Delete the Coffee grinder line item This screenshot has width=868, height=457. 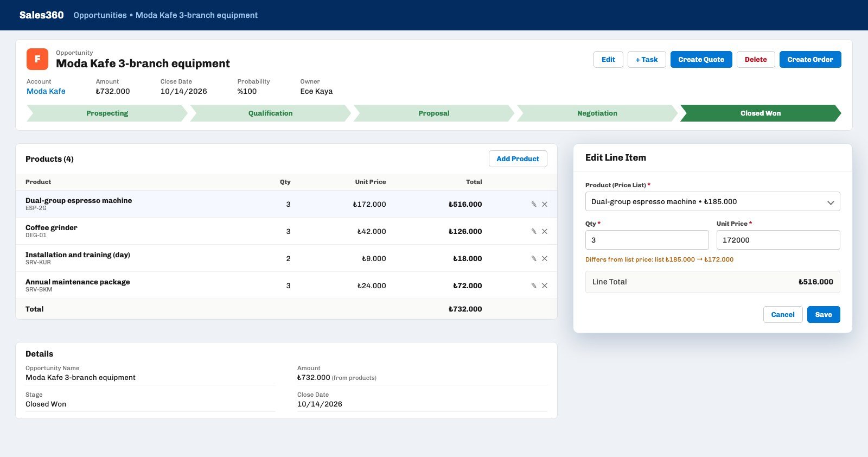(x=545, y=231)
